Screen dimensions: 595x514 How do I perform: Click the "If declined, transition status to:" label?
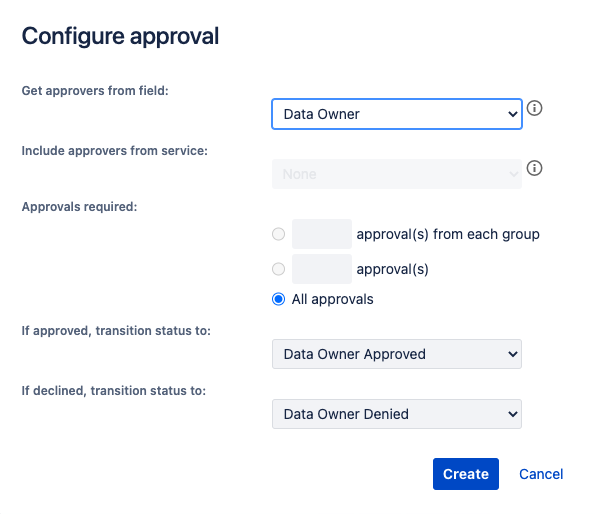(x=114, y=391)
